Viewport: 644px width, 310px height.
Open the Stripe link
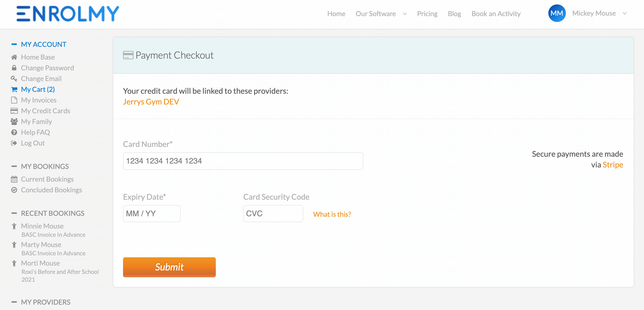pos(613,165)
